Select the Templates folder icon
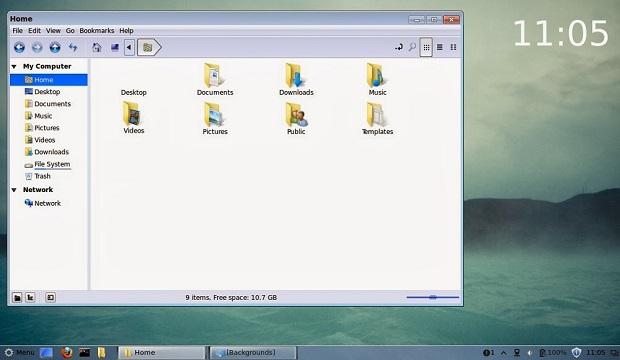Image resolution: width=620 pixels, height=360 pixels. (377, 114)
